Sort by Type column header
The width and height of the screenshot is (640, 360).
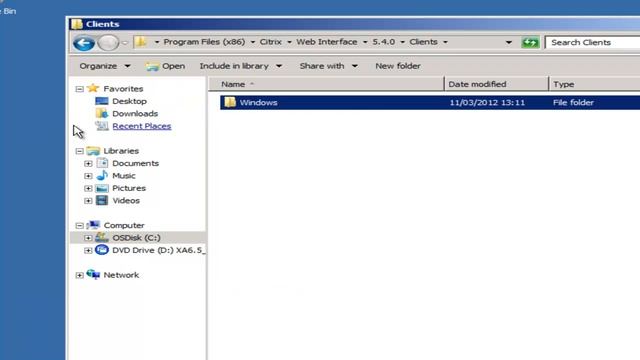595,84
